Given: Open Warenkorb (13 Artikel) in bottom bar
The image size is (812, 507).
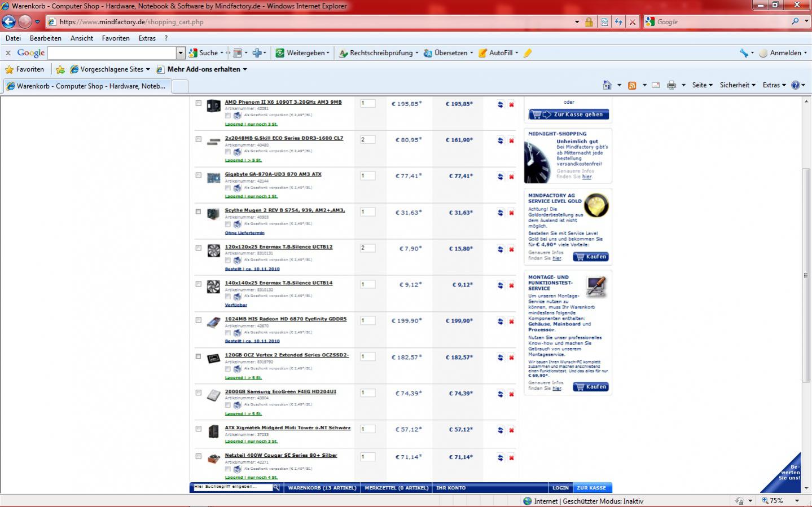Looking at the screenshot, I should [x=322, y=488].
